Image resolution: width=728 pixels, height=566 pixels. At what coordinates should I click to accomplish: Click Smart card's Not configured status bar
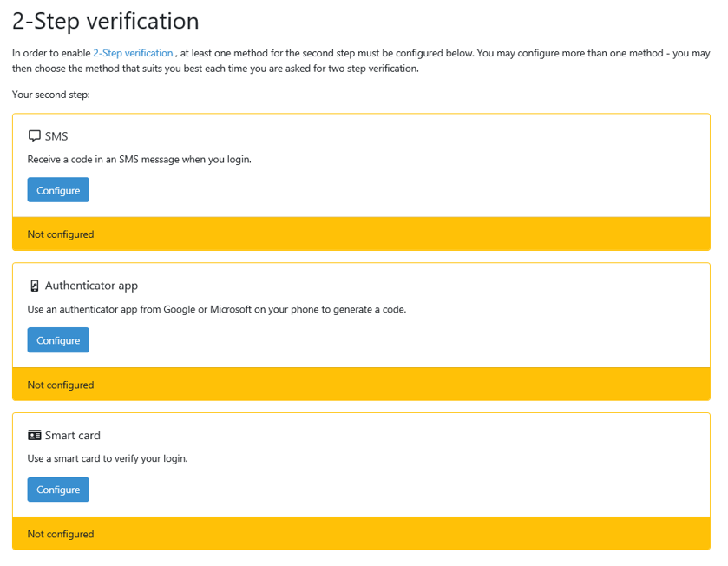(361, 534)
